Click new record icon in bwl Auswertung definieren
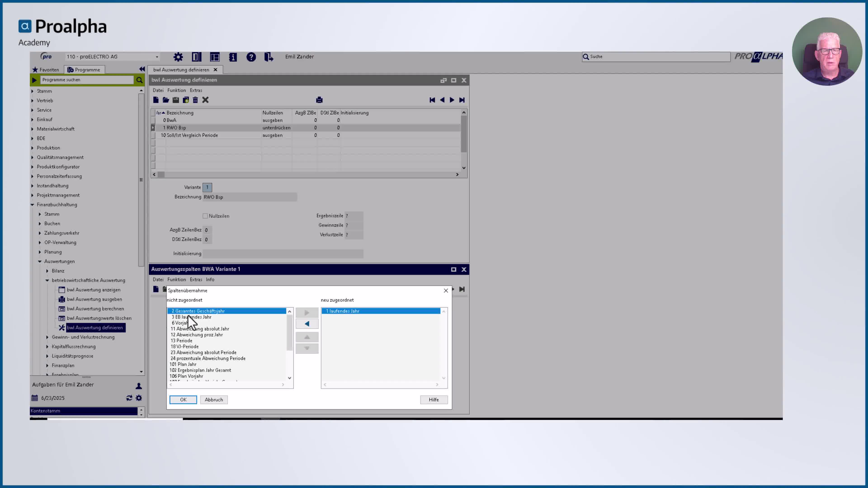This screenshot has width=868, height=488. pyautogui.click(x=156, y=100)
